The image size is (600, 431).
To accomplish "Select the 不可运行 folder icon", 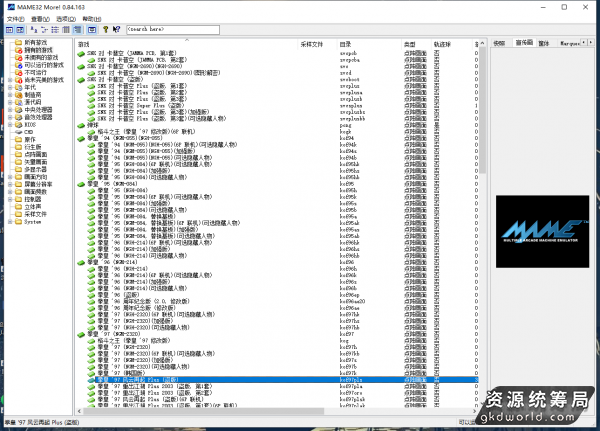I will click(x=18, y=72).
